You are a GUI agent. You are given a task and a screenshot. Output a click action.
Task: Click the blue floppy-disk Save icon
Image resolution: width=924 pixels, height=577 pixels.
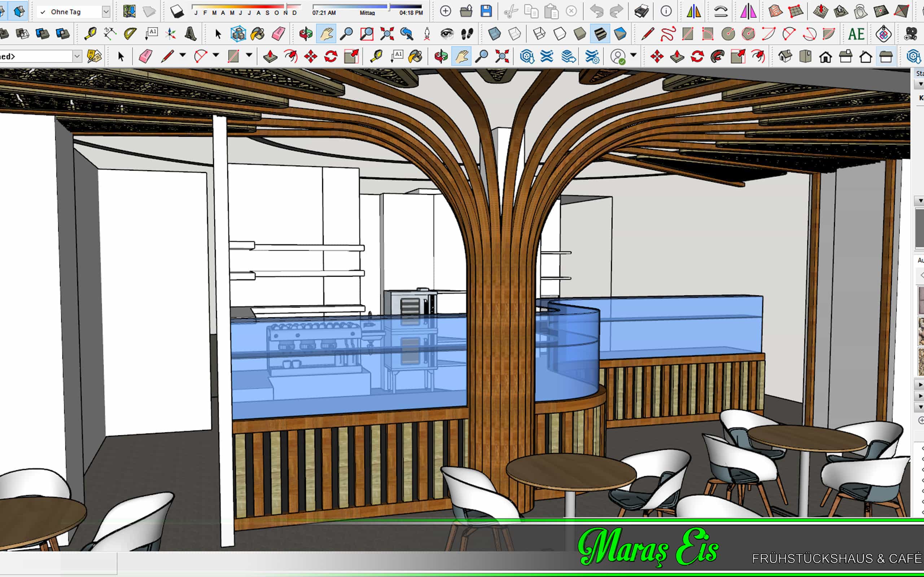[x=486, y=11]
